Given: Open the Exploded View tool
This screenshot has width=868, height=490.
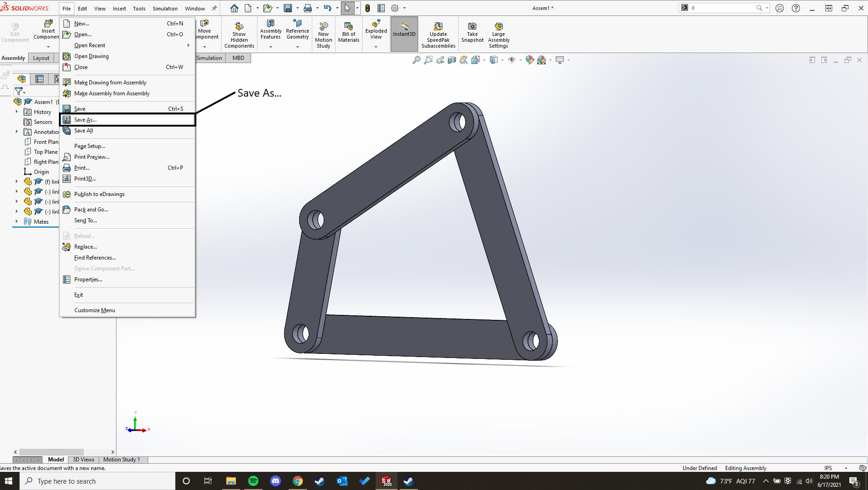Looking at the screenshot, I should (x=375, y=32).
